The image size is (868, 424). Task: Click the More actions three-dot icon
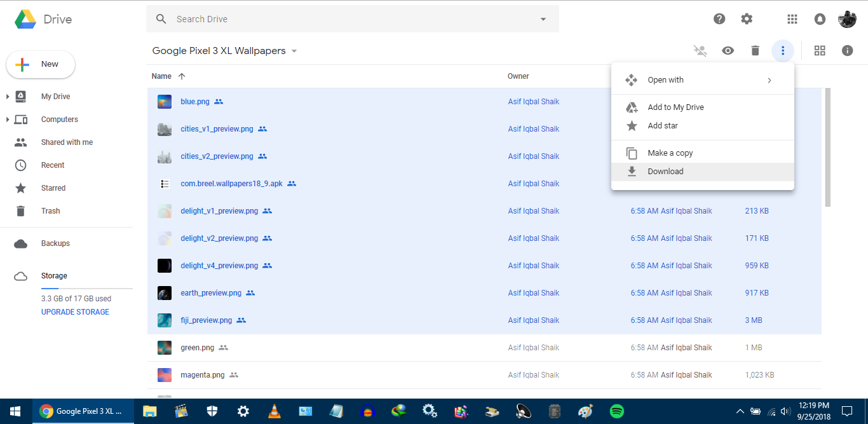tap(782, 51)
